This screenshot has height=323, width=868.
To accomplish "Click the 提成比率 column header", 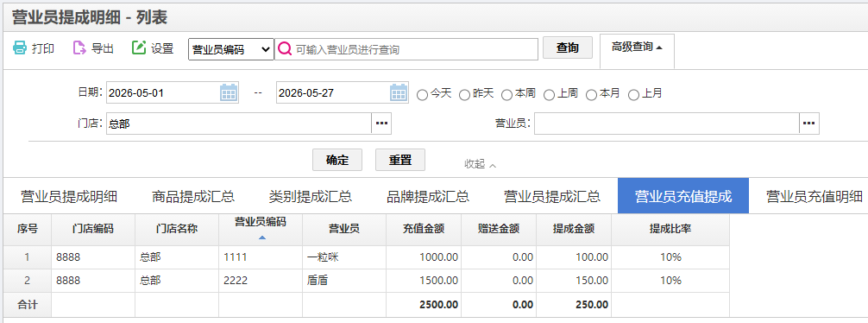I will coord(670,229).
